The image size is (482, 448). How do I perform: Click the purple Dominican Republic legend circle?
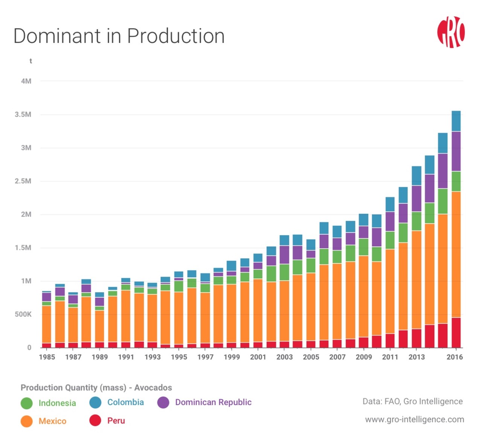pos(163,402)
